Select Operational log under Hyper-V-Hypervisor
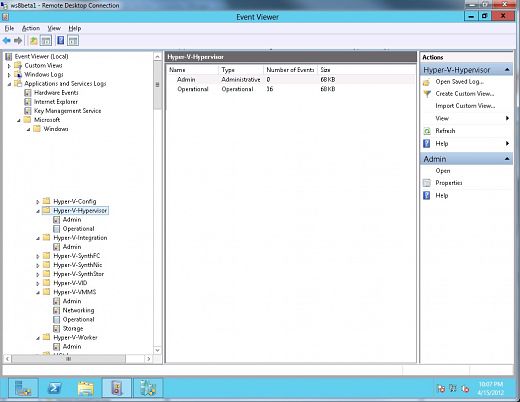This screenshot has height=402, width=520. [x=78, y=229]
